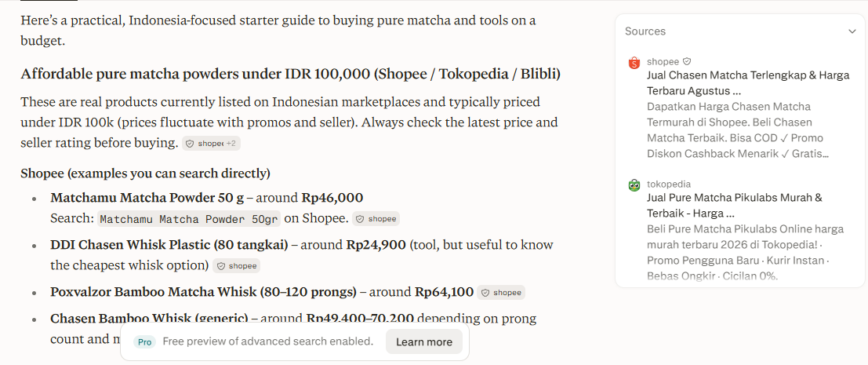Click the Shopee source description snippet

click(738, 130)
